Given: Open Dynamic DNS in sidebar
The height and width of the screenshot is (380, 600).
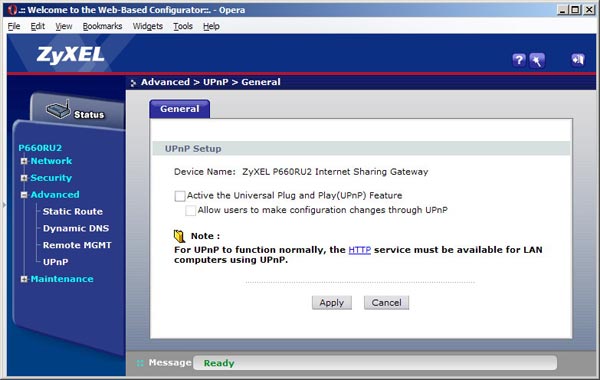Looking at the screenshot, I should pyautogui.click(x=76, y=228).
